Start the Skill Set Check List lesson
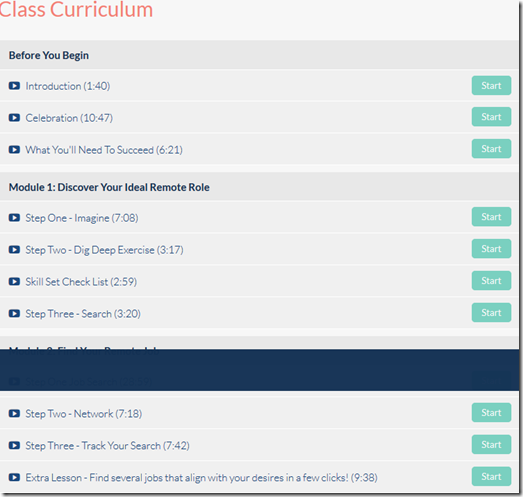The image size is (523, 497). point(491,281)
